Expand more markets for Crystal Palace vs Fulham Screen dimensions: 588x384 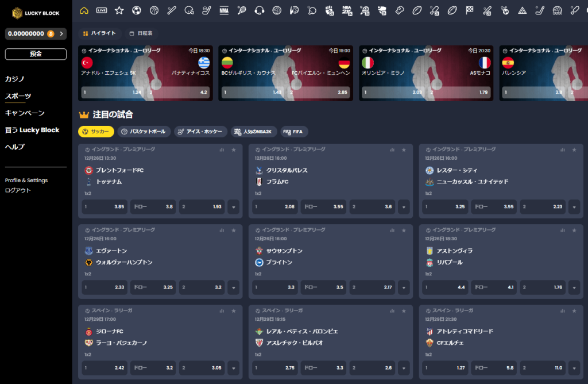tap(404, 207)
